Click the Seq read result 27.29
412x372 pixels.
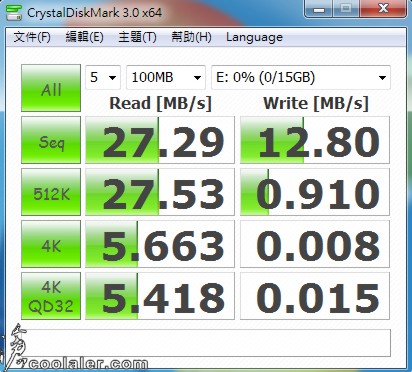click(160, 140)
